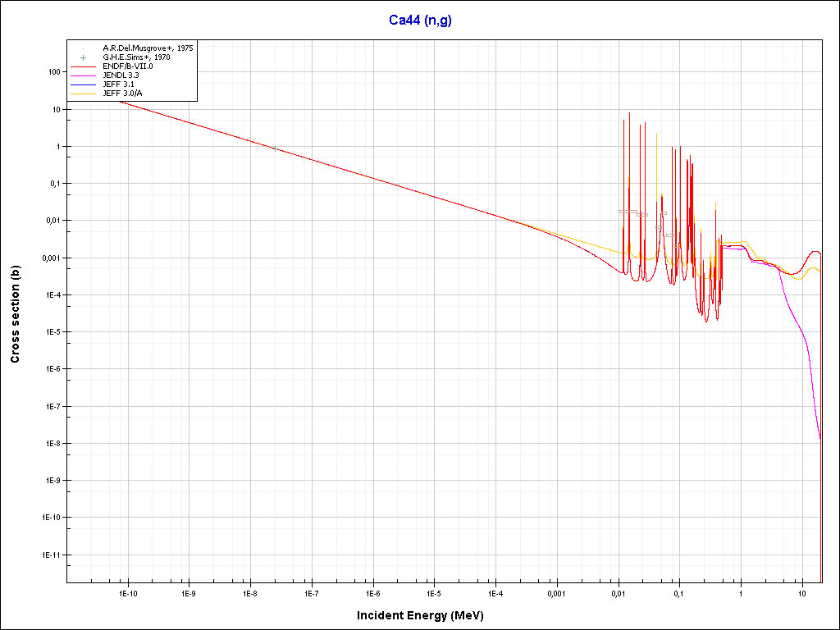Click the JENDL 3.3 legend label
The image size is (840, 630).
121,75
